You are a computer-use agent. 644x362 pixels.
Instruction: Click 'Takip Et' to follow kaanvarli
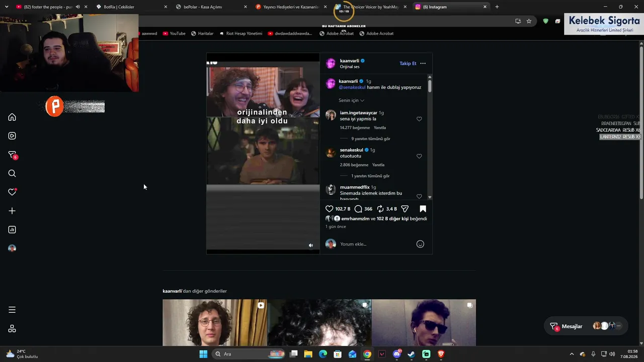pos(408,63)
